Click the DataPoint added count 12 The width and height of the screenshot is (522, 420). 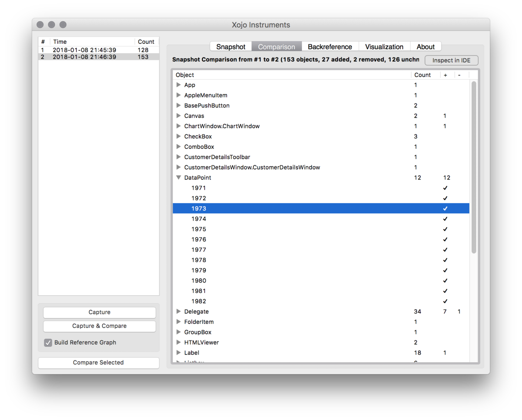(447, 178)
